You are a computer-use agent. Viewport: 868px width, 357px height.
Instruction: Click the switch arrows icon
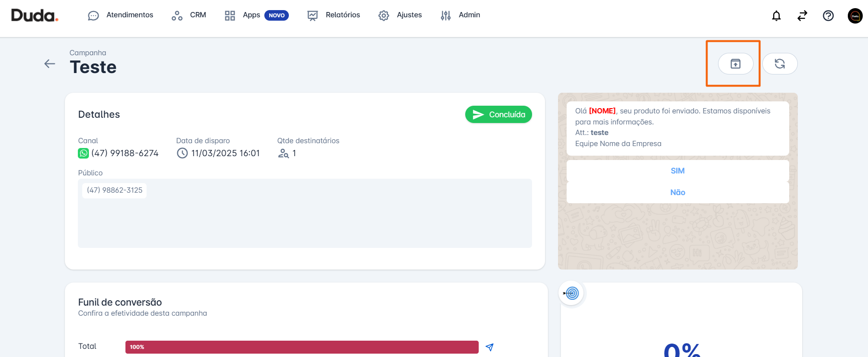802,16
